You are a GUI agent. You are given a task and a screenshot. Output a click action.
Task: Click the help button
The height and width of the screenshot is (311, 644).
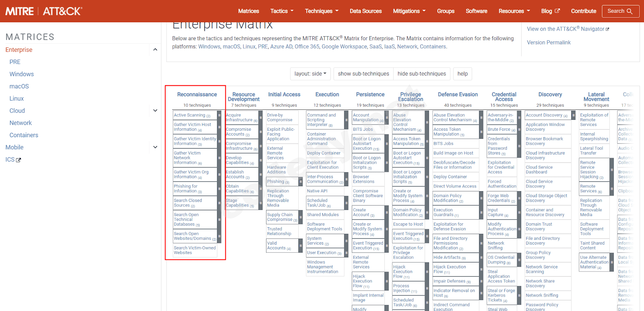pos(462,74)
